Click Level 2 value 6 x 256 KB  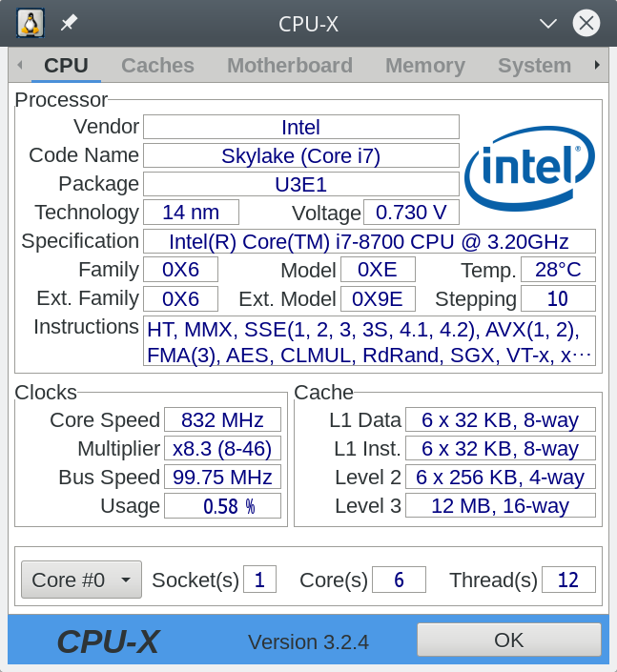(501, 477)
